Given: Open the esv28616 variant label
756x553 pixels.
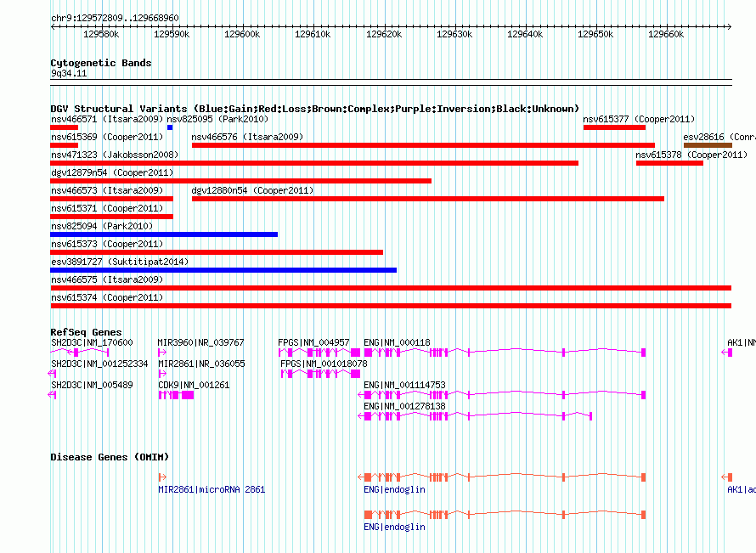Looking at the screenshot, I should pos(719,137).
